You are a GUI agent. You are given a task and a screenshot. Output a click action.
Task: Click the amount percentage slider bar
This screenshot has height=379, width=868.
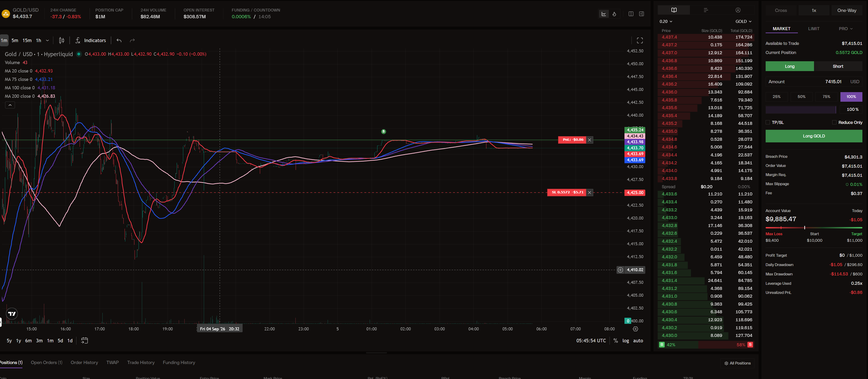(801, 110)
